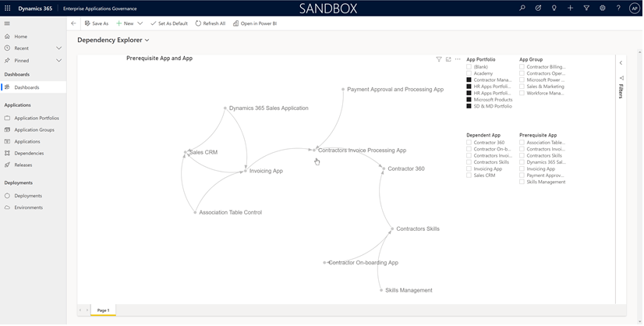644x326 pixels.
Task: Click the next page arrow
Action: 87,310
